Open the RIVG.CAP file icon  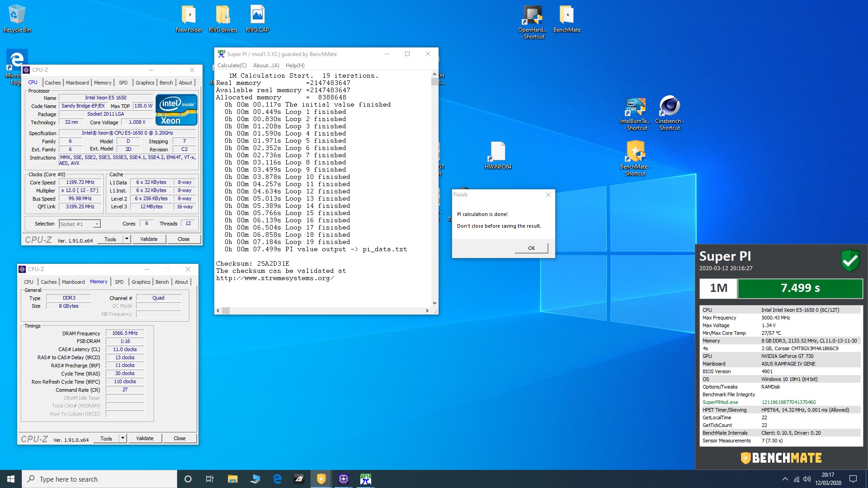tap(257, 19)
